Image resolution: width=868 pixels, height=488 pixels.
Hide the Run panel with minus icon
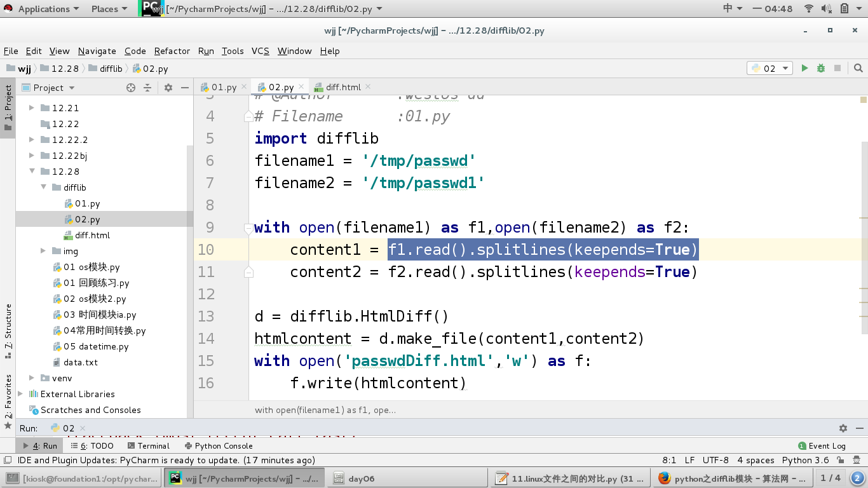(x=858, y=428)
